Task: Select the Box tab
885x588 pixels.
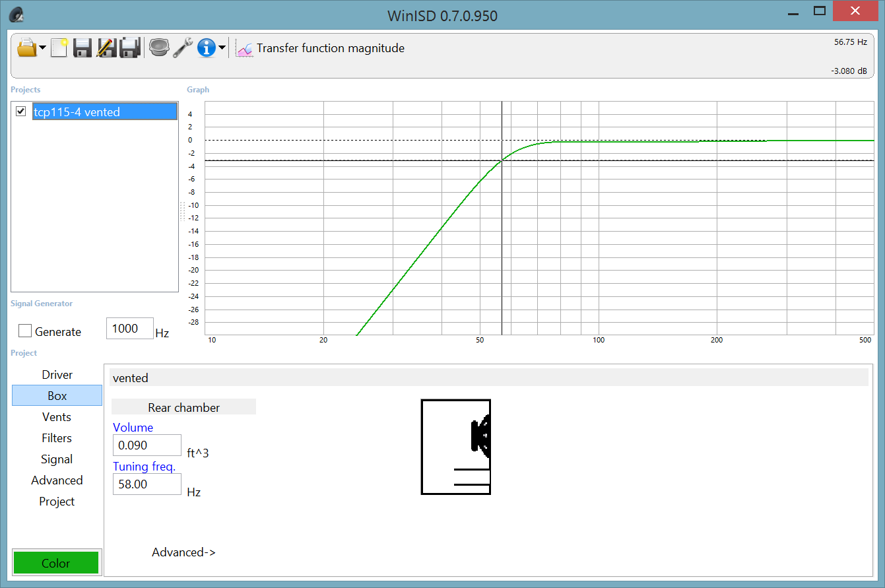Action: [x=57, y=396]
